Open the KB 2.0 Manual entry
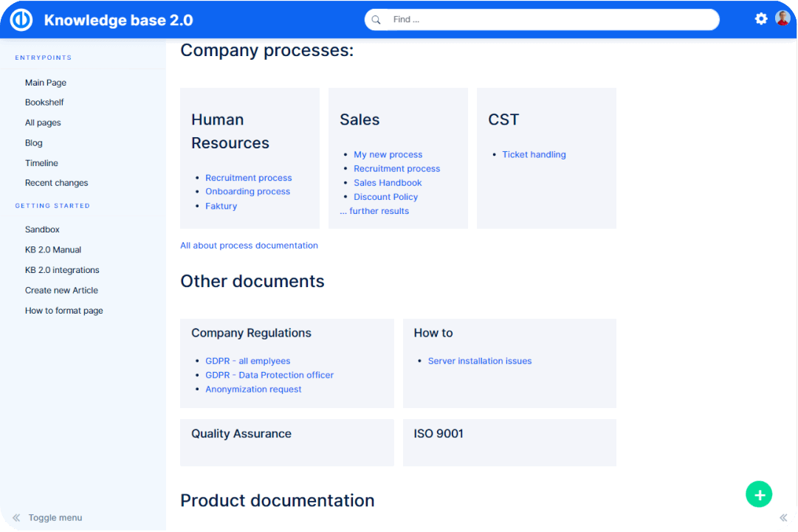Image resolution: width=798 pixels, height=532 pixels. click(x=53, y=250)
